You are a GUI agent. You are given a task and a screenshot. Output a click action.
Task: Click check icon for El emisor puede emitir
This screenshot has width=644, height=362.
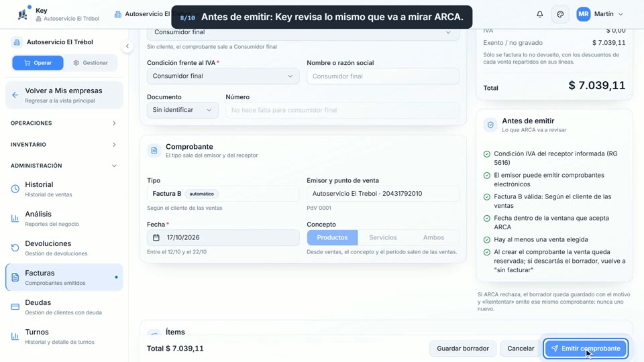(487, 175)
